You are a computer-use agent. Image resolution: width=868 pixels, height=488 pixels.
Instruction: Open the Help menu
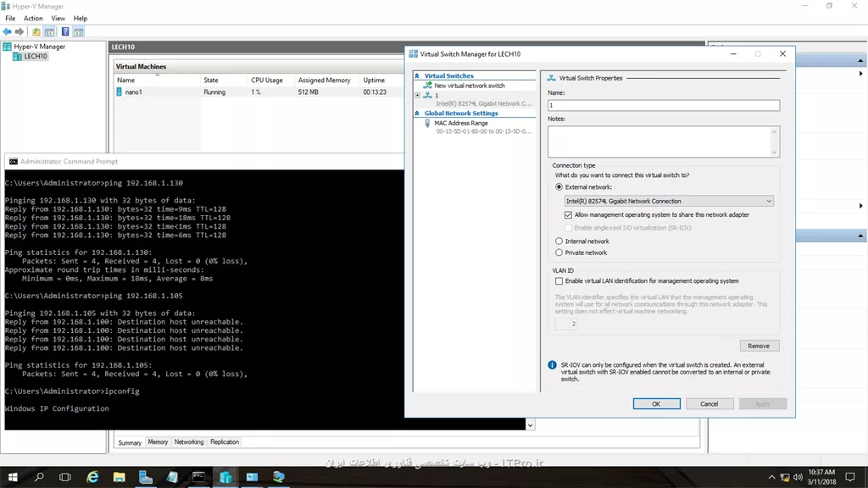[81, 19]
